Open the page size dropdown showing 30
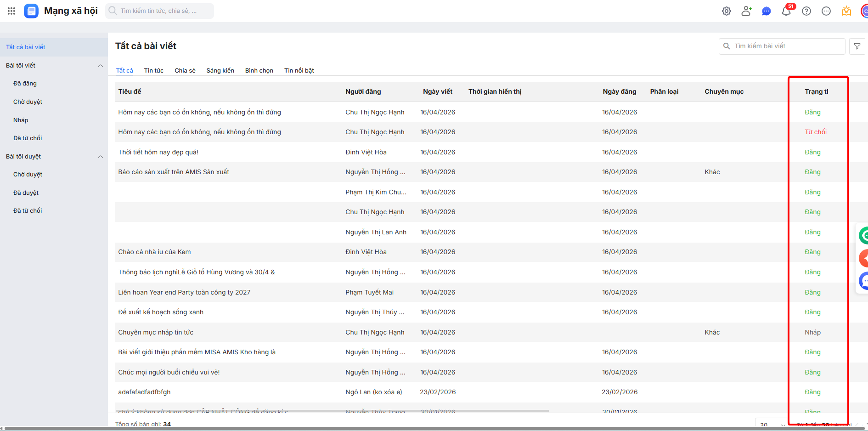The height and width of the screenshot is (431, 868). tap(772, 425)
